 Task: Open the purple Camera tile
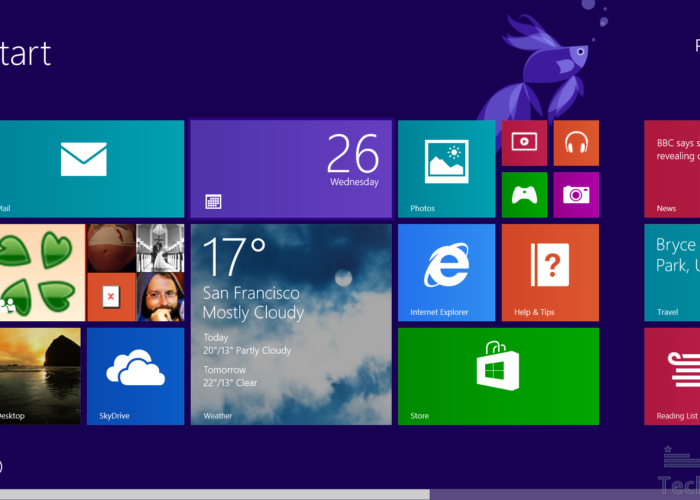(x=575, y=194)
